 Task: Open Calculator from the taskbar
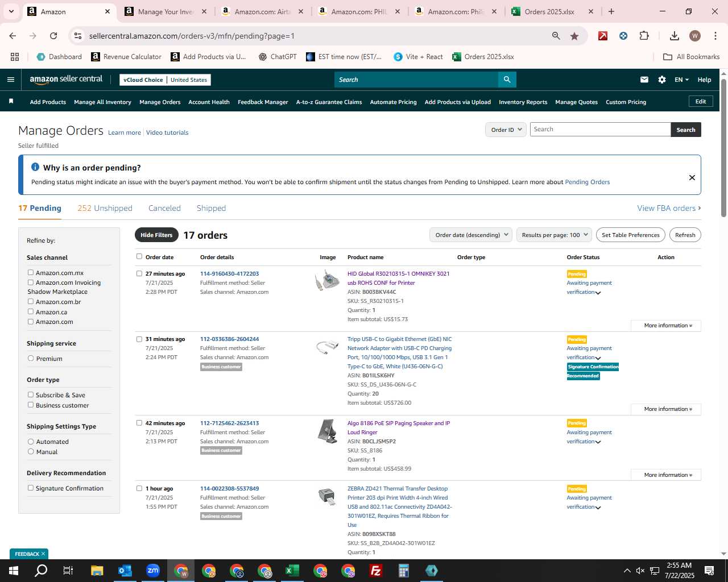coord(404,571)
